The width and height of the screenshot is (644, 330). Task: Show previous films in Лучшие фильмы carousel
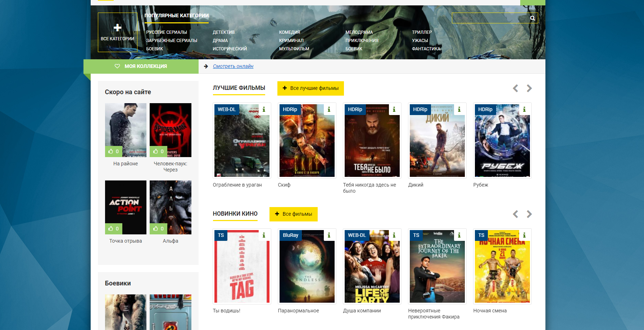click(x=516, y=88)
